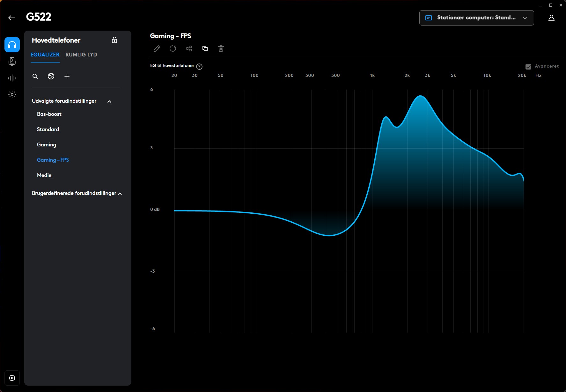Open the lighting sidebar icon
Screen dimensions: 566x392
(x=12, y=94)
